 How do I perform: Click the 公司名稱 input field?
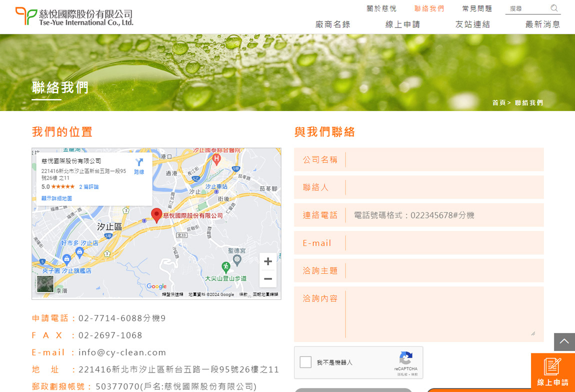coord(443,159)
